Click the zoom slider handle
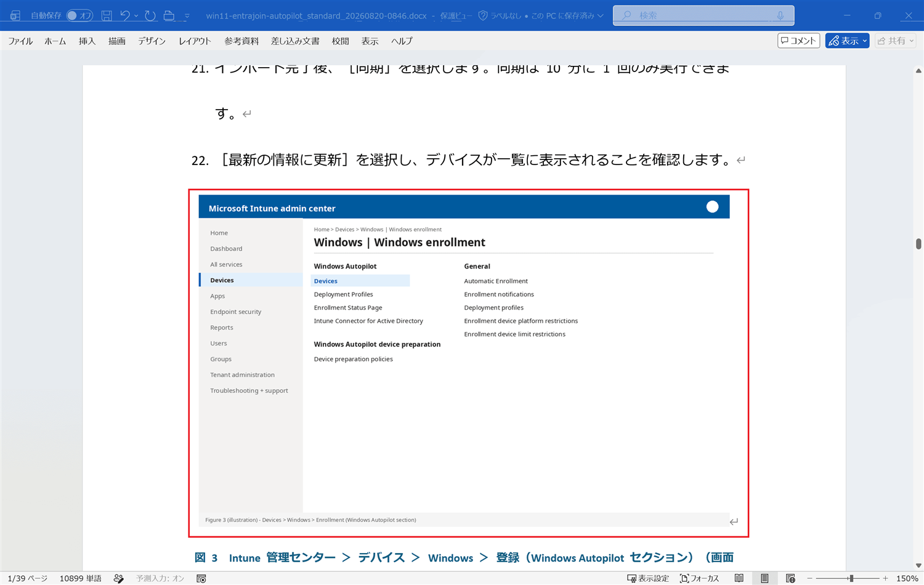Viewport: 924px width, 585px height. (x=851, y=578)
